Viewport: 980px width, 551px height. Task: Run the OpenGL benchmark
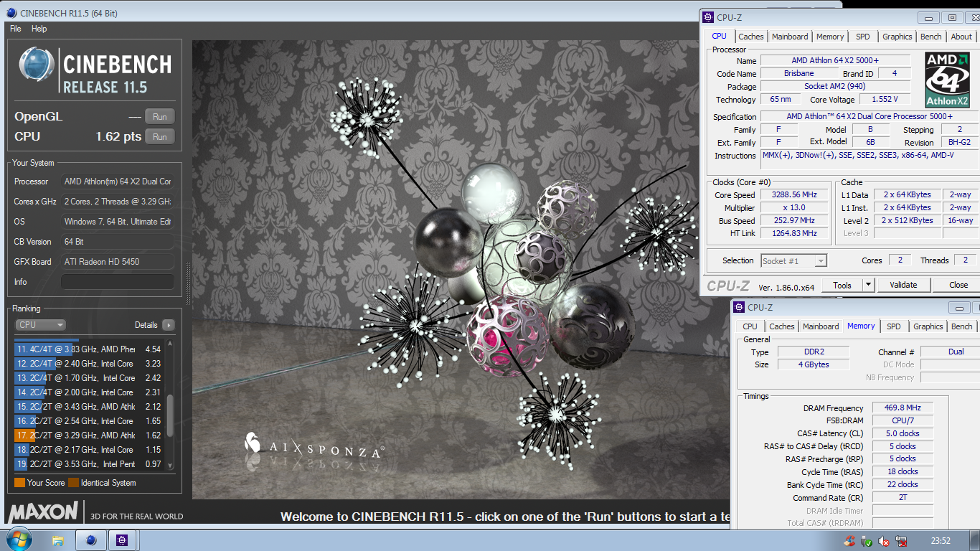click(160, 117)
